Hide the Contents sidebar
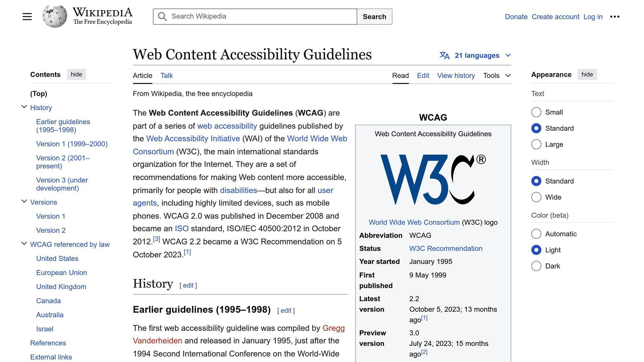Screen dimensions: 644x362 [76, 74]
